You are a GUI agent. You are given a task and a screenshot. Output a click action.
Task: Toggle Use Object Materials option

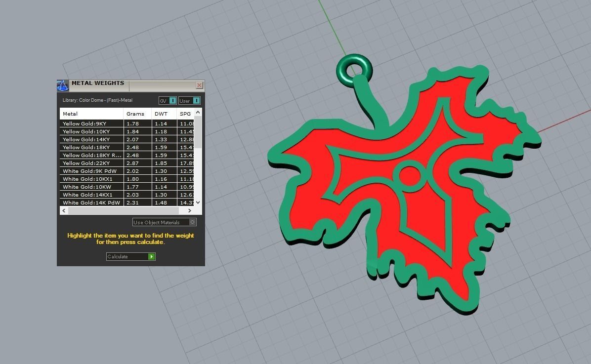pos(165,222)
